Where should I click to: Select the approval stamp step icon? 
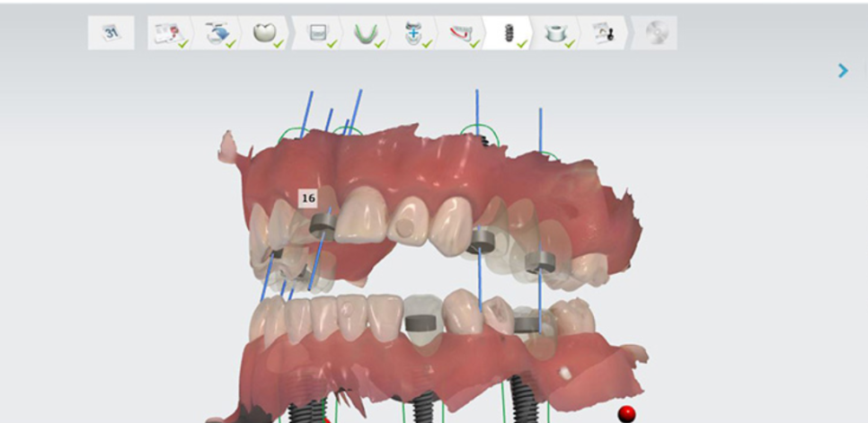605,33
